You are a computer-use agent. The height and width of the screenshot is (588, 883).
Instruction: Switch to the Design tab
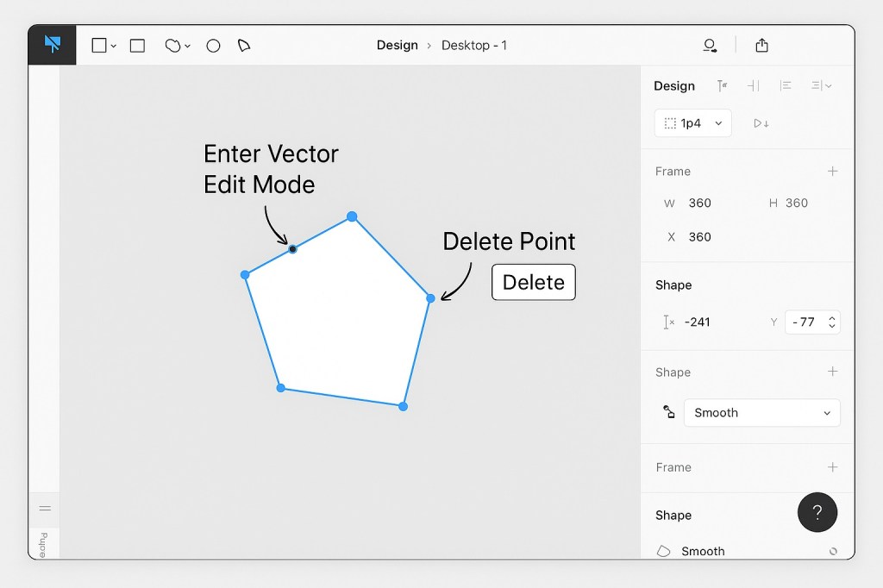click(673, 85)
